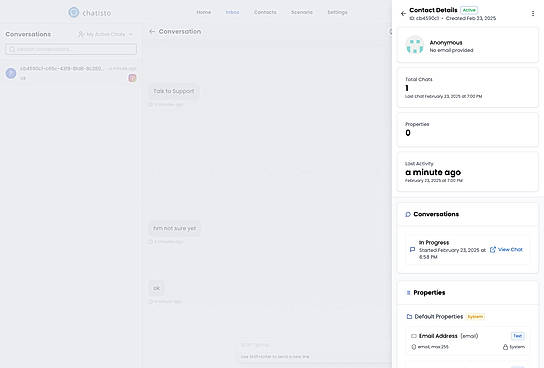Click the Anonymous contact avatar
This screenshot has width=544, height=368.
click(x=415, y=45)
